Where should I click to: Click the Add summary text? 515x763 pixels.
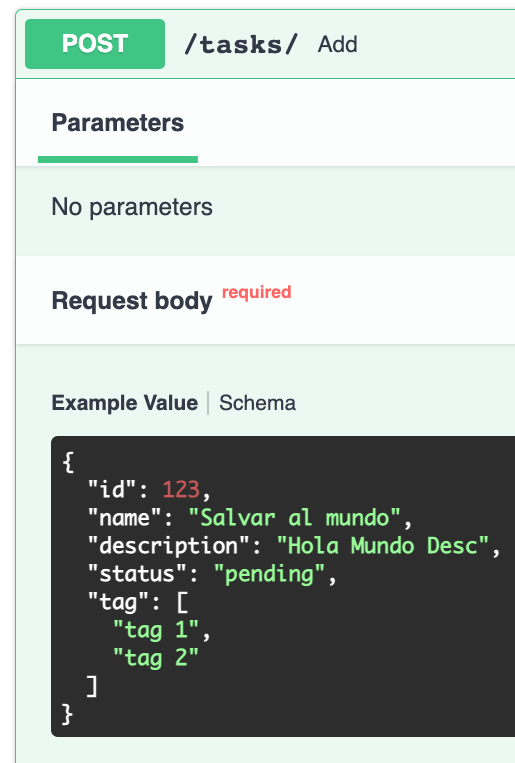coord(337,44)
